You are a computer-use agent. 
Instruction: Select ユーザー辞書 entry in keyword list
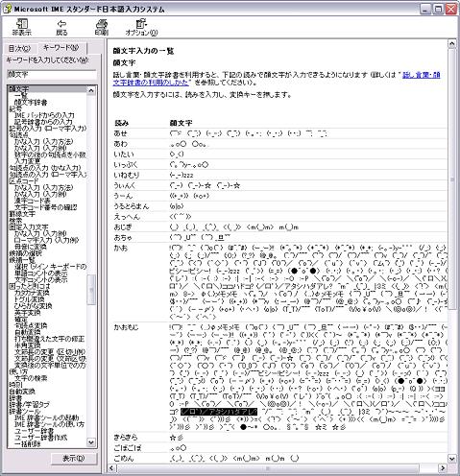coord(34,431)
